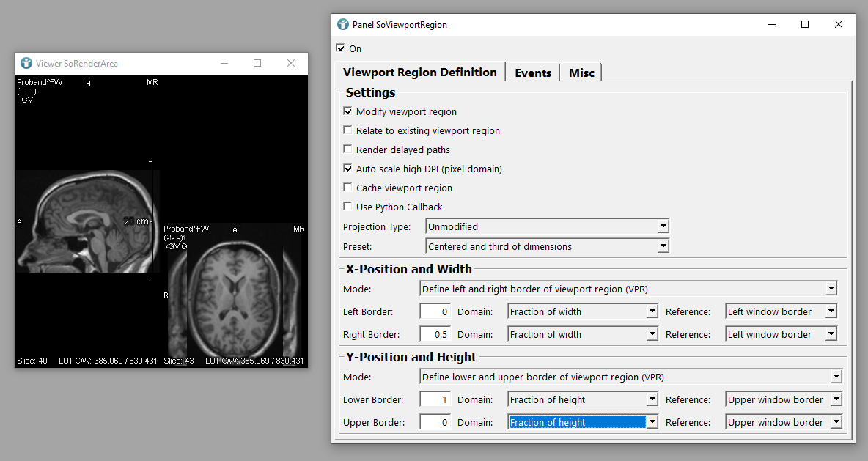Expand the Preset dropdown list

[547, 247]
